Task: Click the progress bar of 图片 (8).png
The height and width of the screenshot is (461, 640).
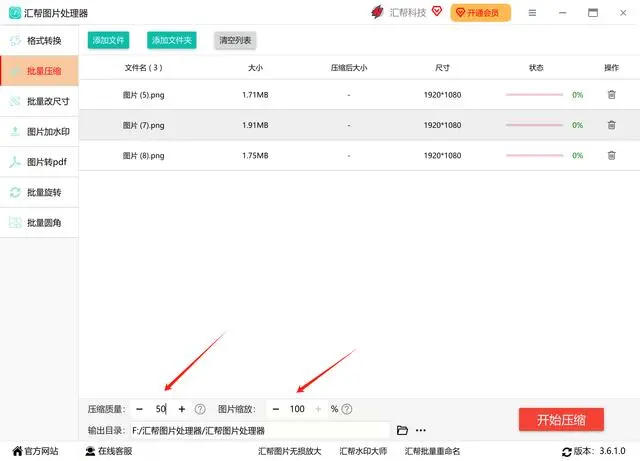Action: [534, 155]
